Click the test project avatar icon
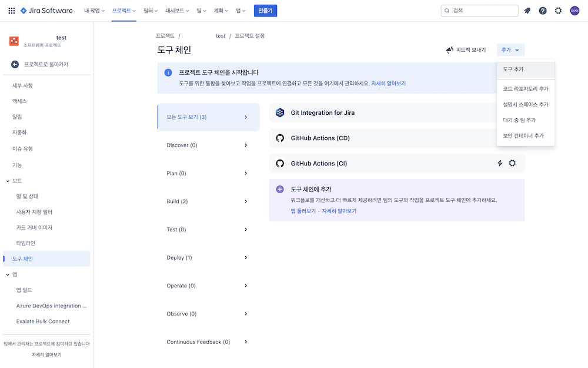This screenshot has height=368, width=588. 14,41
